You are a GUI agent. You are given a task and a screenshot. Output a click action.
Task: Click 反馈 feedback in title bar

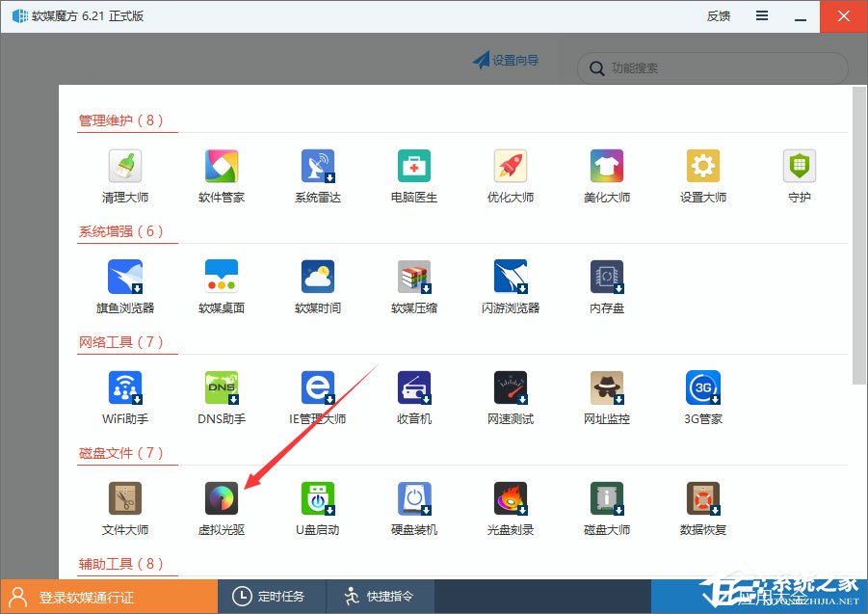click(x=717, y=16)
